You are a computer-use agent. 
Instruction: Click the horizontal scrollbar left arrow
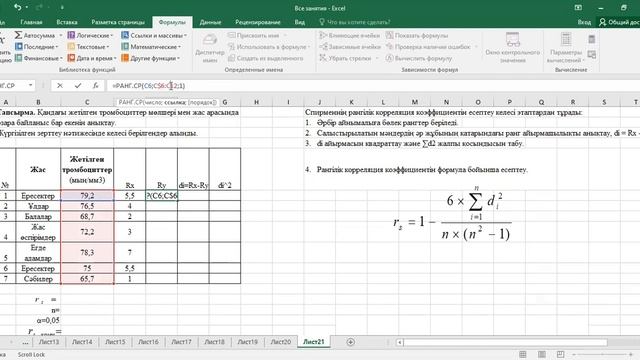point(400,342)
